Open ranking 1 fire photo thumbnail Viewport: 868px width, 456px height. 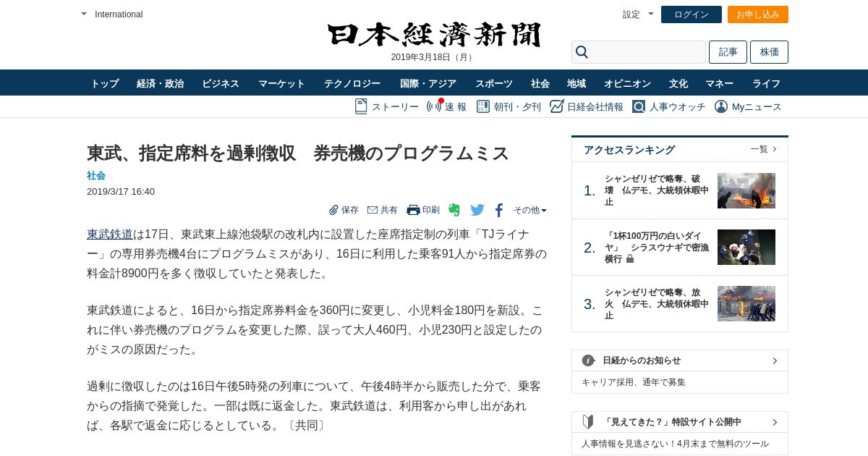coord(746,190)
